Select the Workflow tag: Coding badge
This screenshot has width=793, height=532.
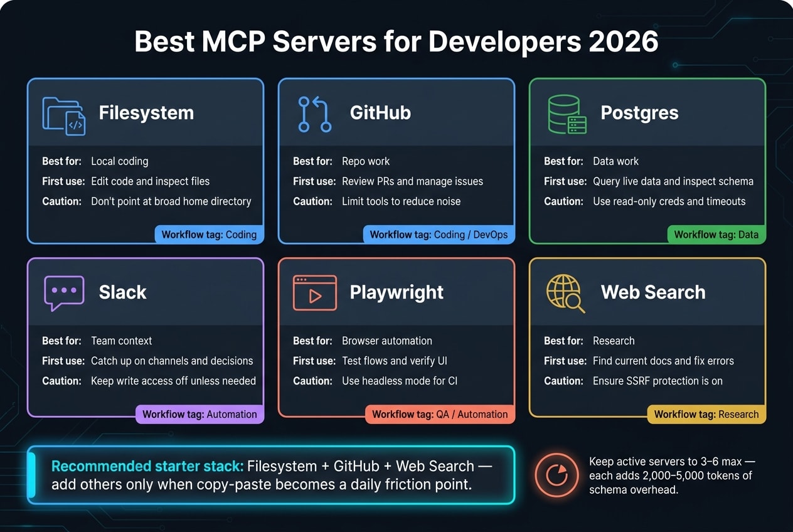(209, 235)
